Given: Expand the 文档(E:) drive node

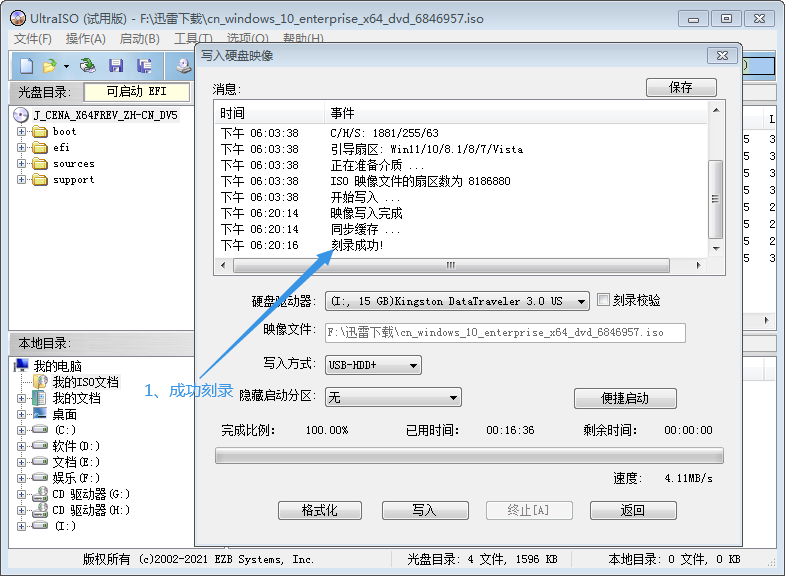Looking at the screenshot, I should point(21,462).
